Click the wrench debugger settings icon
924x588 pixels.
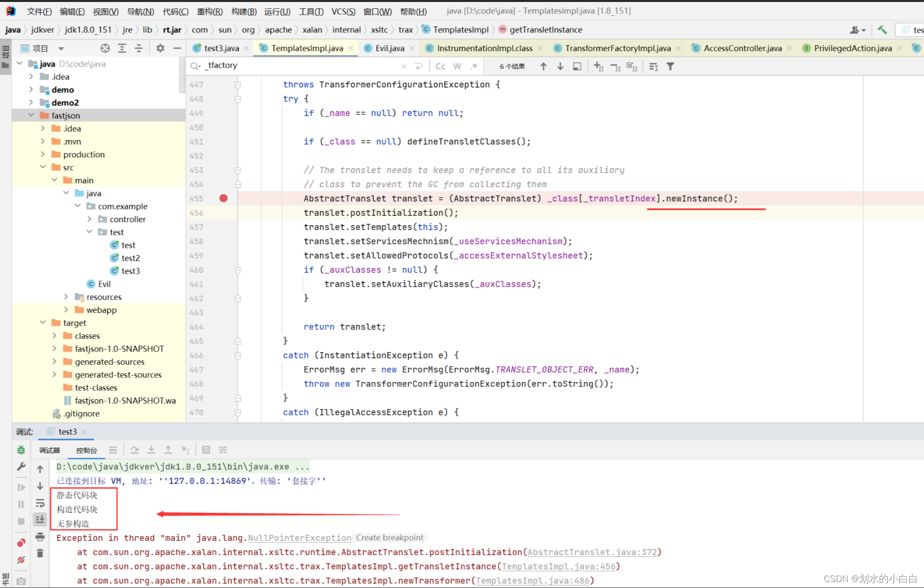(x=21, y=467)
